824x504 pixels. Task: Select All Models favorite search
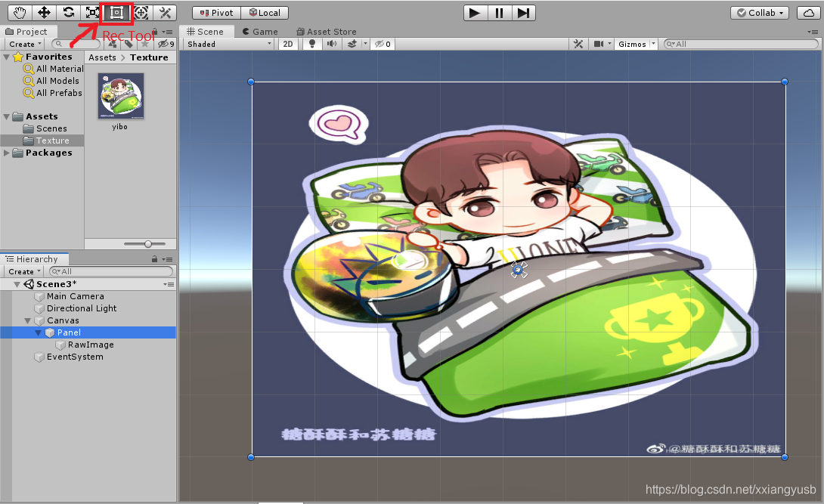[51, 81]
